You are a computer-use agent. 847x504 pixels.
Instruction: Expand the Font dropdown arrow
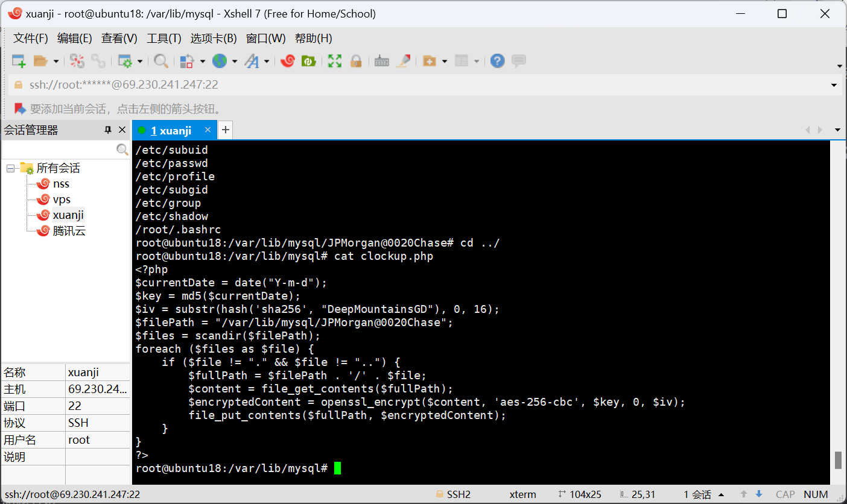[x=266, y=61]
